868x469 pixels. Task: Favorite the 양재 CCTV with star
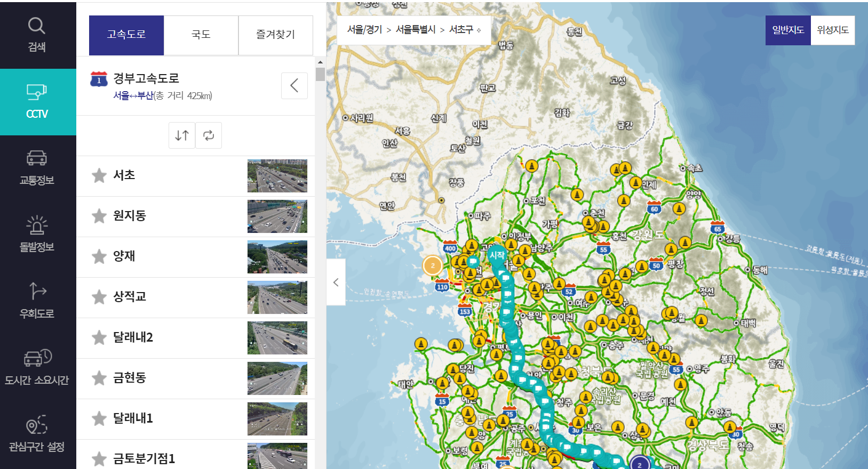99,256
